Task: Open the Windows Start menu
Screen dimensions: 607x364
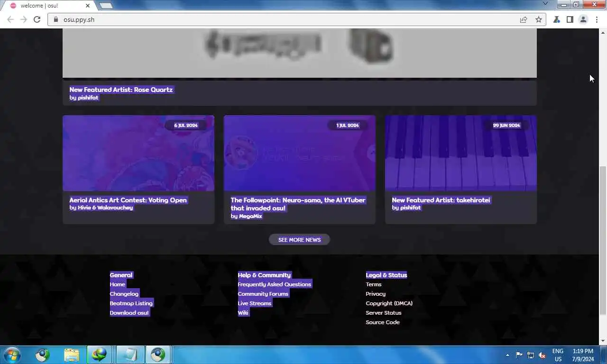Action: click(12, 355)
